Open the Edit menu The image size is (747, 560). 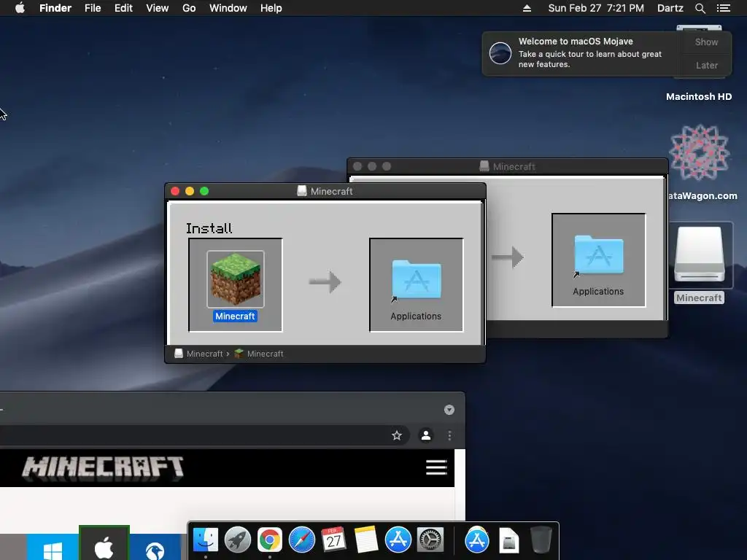click(123, 8)
